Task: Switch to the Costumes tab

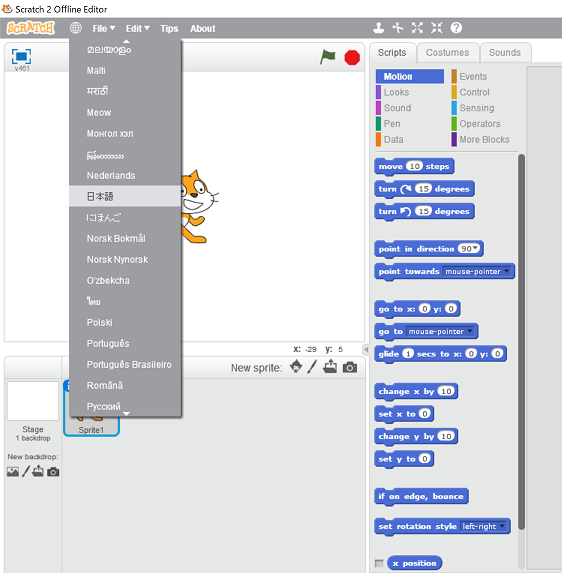Action: point(448,53)
